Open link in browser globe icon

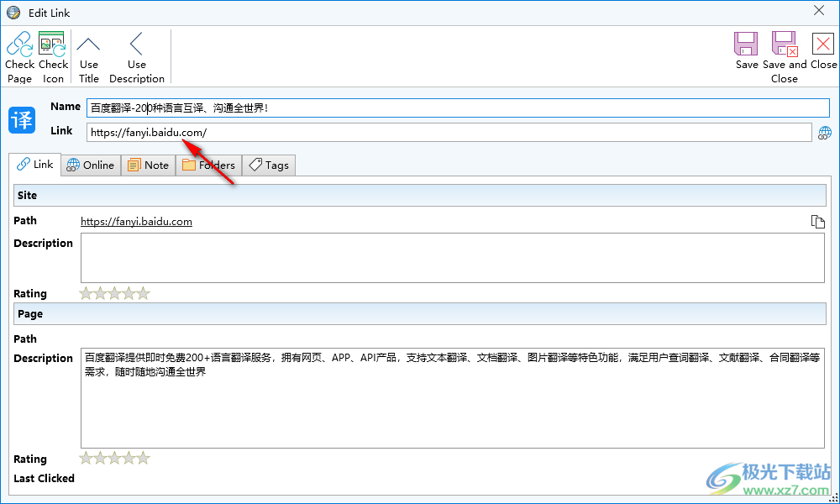tap(824, 133)
